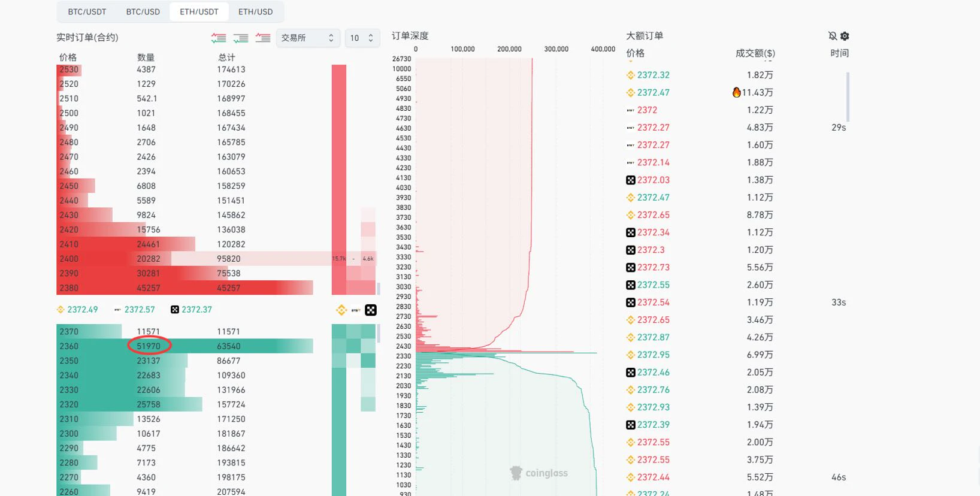This screenshot has height=496, width=980.
Task: Click the large order price 2372.44
Action: pos(654,477)
